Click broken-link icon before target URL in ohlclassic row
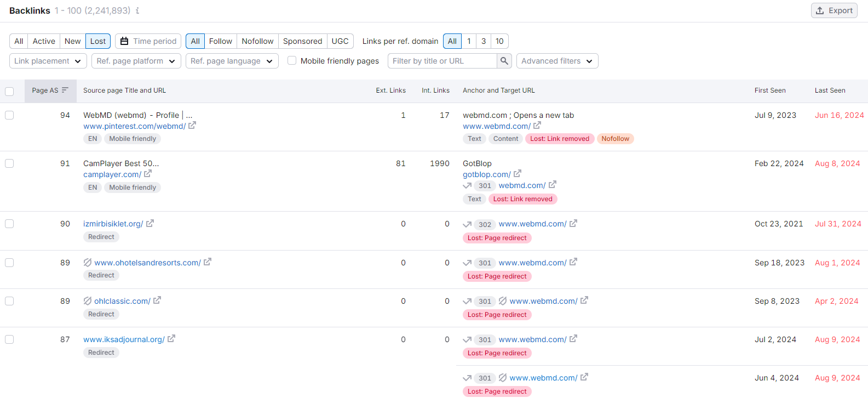Image resolution: width=868 pixels, height=403 pixels. [x=503, y=301]
